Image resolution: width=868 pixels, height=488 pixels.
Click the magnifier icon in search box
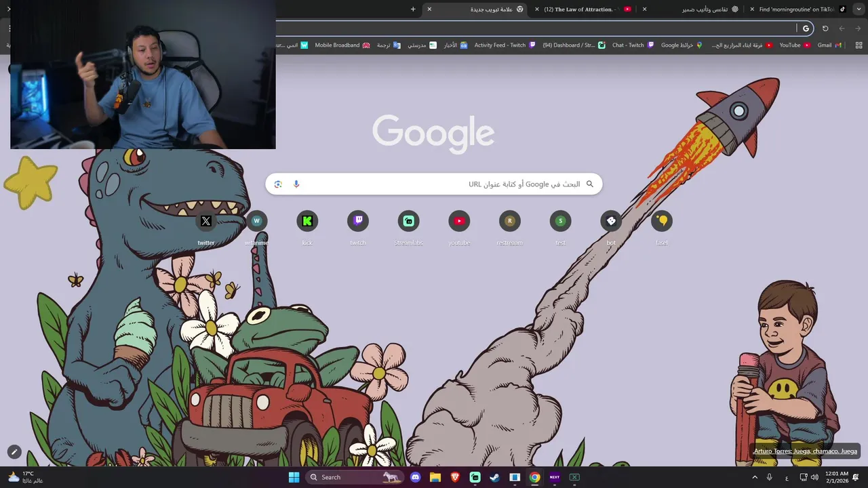[590, 184]
